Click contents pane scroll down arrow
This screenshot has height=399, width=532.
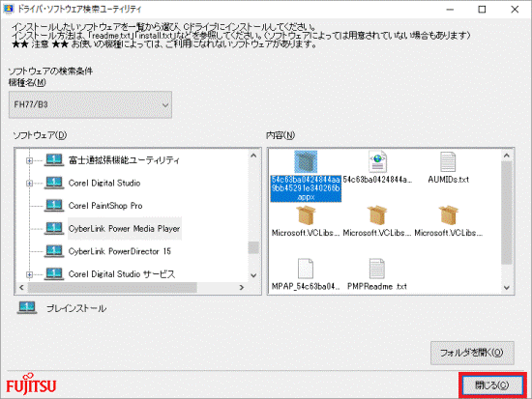(507, 288)
